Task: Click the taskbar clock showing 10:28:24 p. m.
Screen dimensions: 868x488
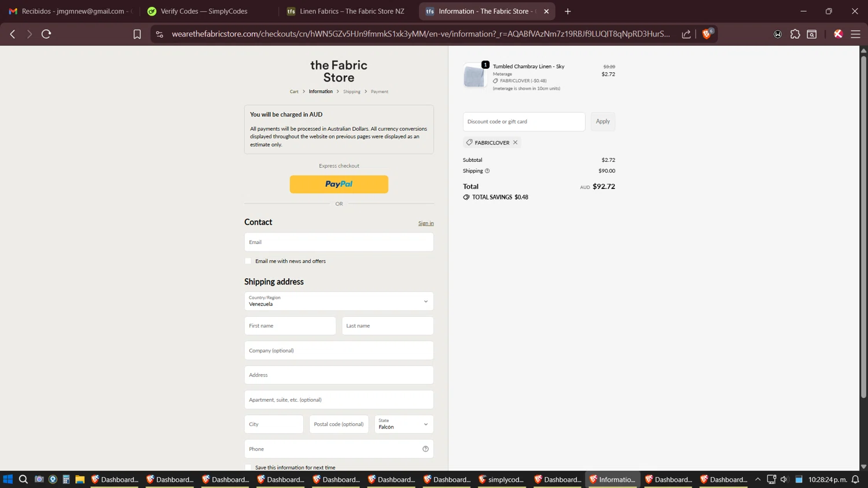Action: pyautogui.click(x=827, y=479)
